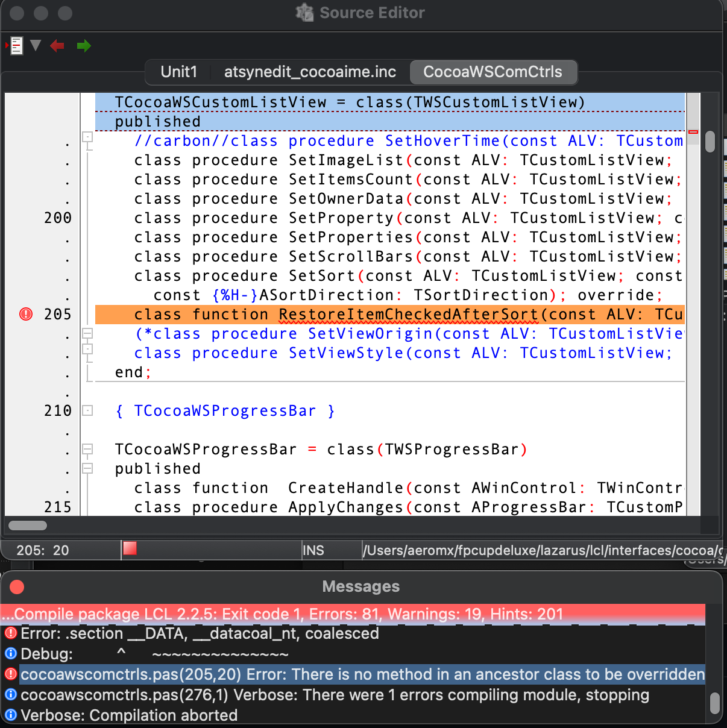Click the jump forward green arrow icon
727x728 pixels.
tap(84, 45)
